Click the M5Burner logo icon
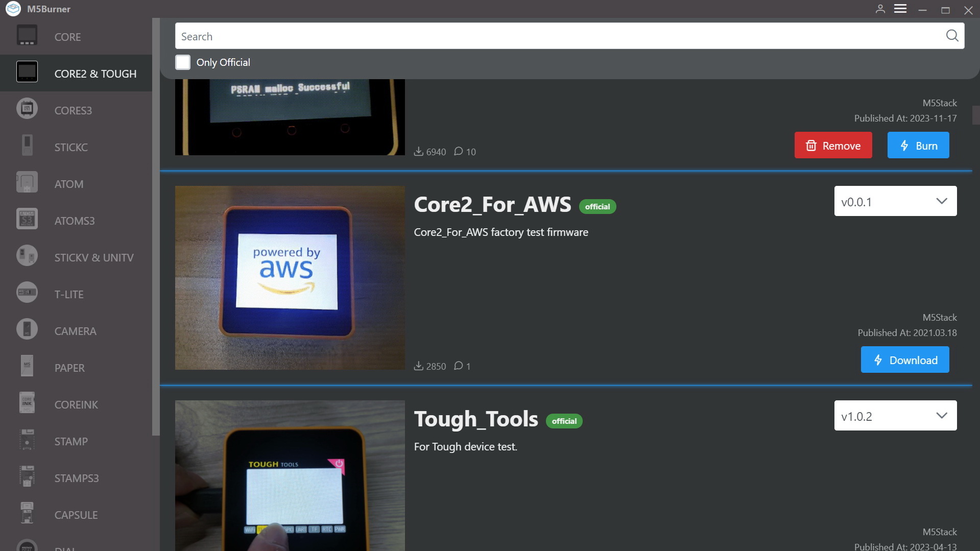980x551 pixels. 13,9
